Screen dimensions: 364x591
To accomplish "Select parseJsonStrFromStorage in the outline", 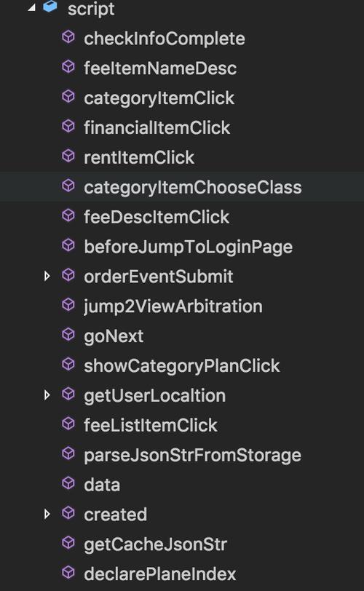I will [192, 456].
